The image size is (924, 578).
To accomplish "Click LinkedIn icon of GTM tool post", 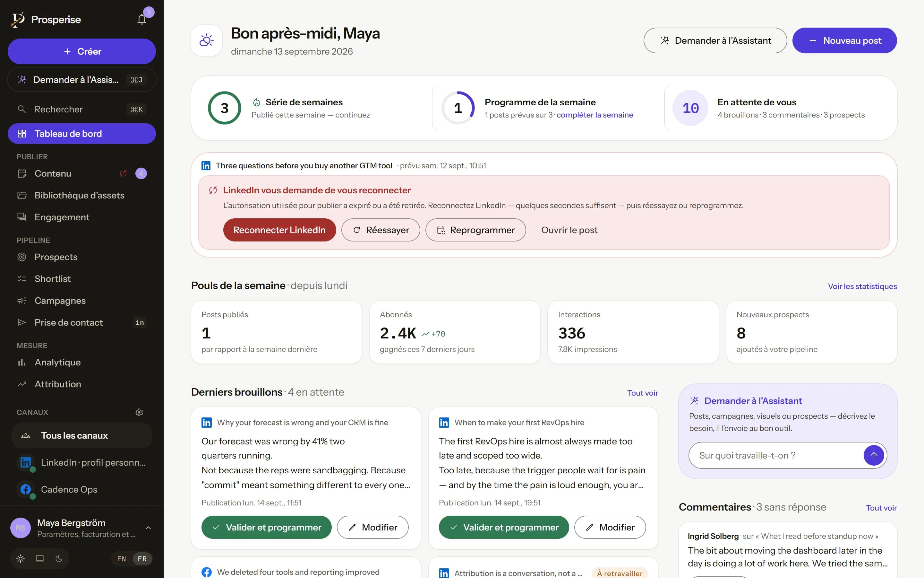I will coord(206,165).
